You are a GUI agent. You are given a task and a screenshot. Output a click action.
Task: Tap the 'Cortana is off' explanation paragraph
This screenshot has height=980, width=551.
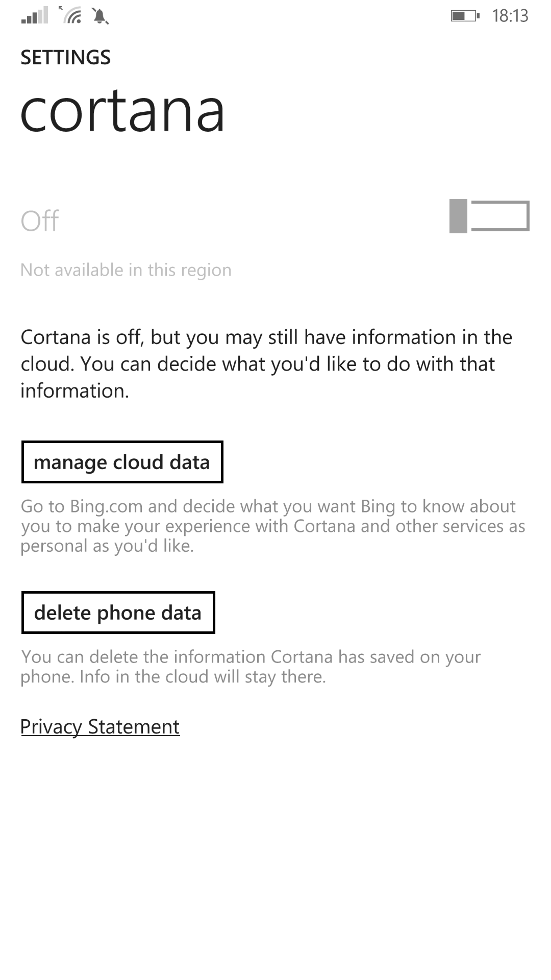coord(266,364)
